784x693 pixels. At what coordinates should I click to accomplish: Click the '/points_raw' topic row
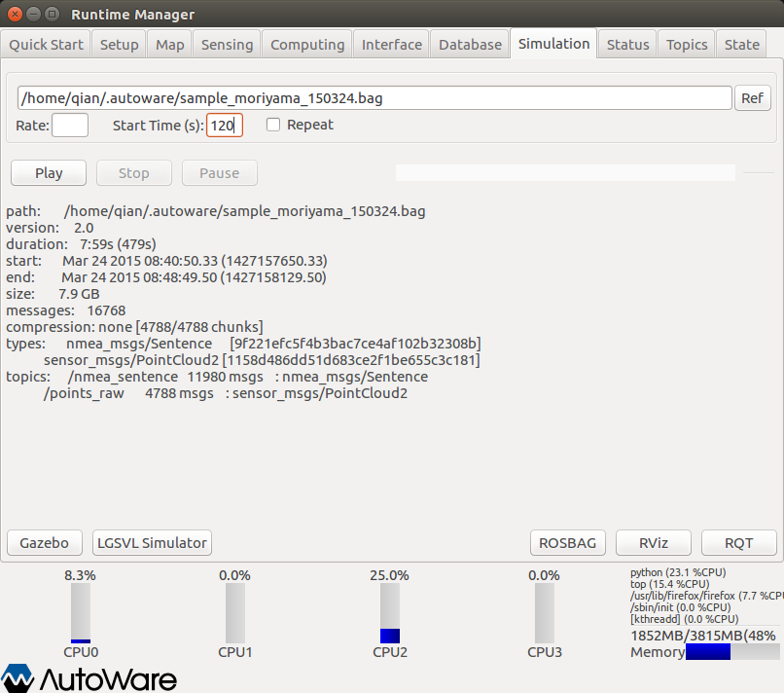(x=226, y=393)
